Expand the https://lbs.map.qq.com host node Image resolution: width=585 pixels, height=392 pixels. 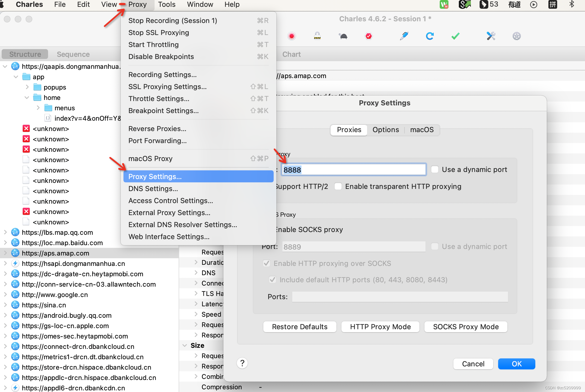point(5,232)
